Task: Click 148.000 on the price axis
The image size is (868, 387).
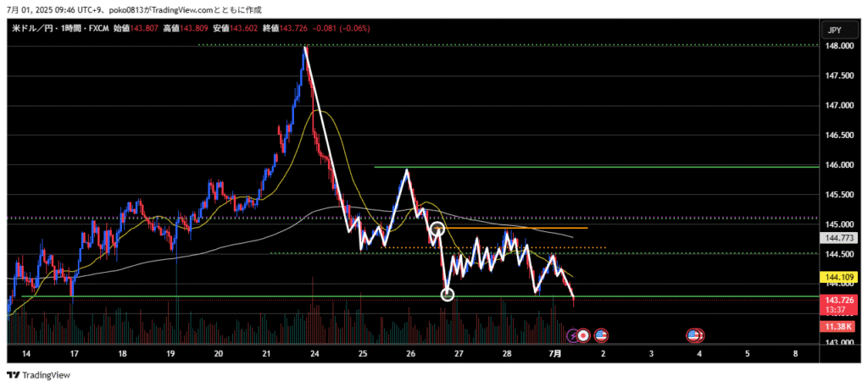Action: pyautogui.click(x=838, y=47)
